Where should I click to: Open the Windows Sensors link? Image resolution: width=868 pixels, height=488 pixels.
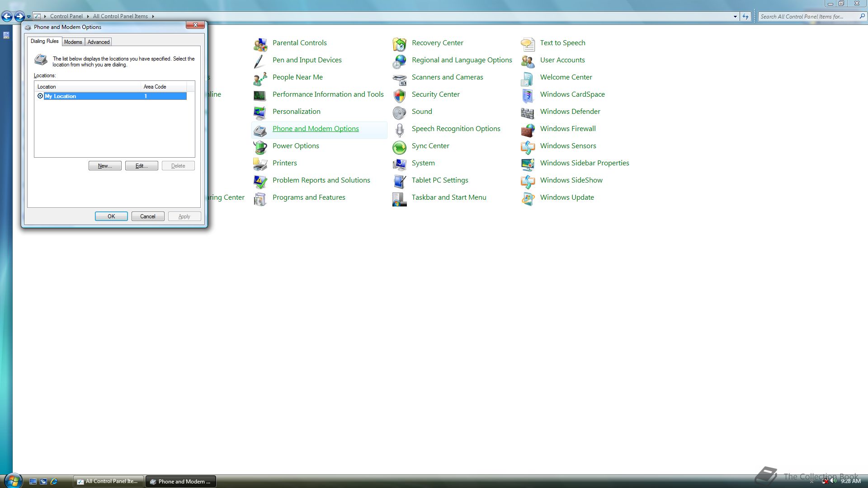(568, 146)
